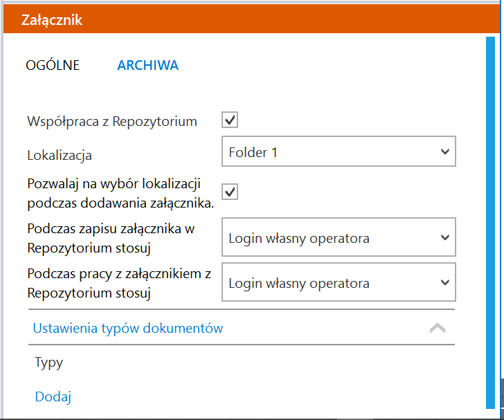The image size is (504, 420).
Task: Toggle allow location choice when adding attachment
Action: 230,192
